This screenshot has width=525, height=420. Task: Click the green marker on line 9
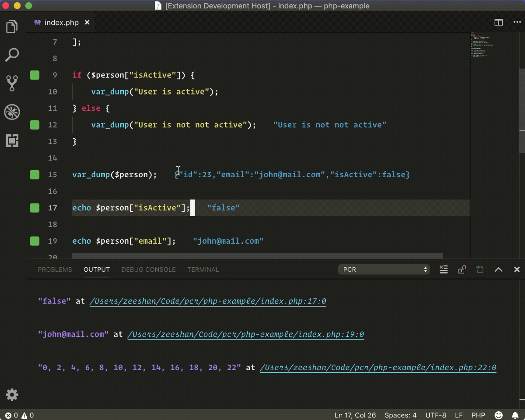tap(35, 75)
